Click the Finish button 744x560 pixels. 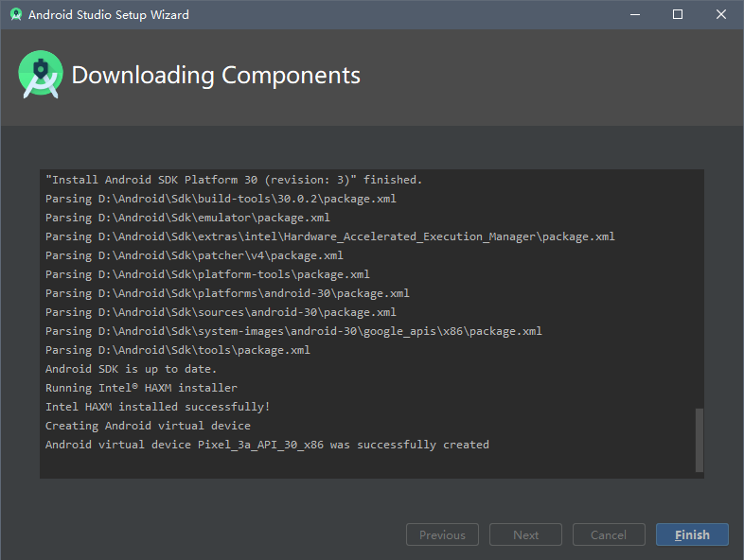pos(692,534)
